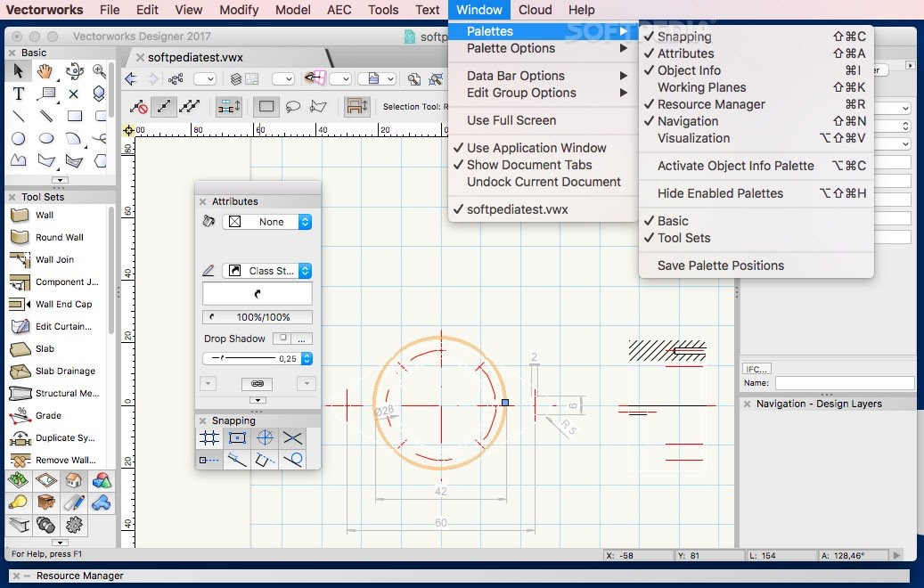Select the Round Wall tool
This screenshot has height=588, width=924.
point(59,238)
